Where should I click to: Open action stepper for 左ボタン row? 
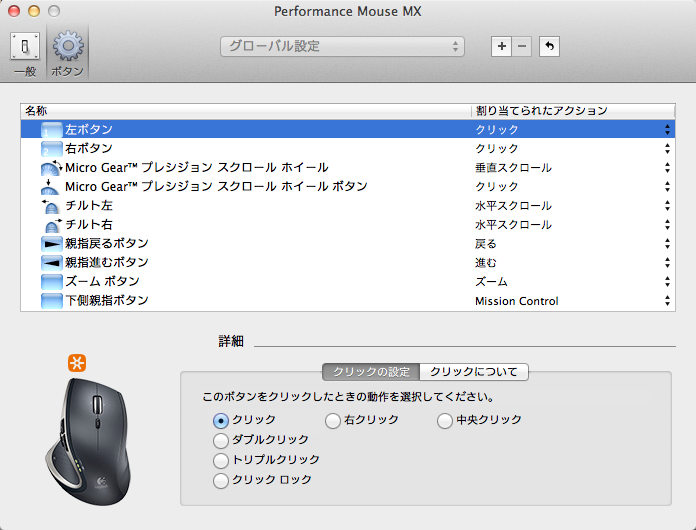667,130
